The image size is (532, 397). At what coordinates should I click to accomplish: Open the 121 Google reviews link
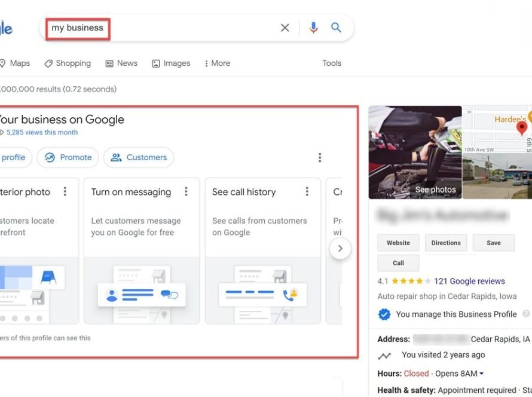coord(469,280)
